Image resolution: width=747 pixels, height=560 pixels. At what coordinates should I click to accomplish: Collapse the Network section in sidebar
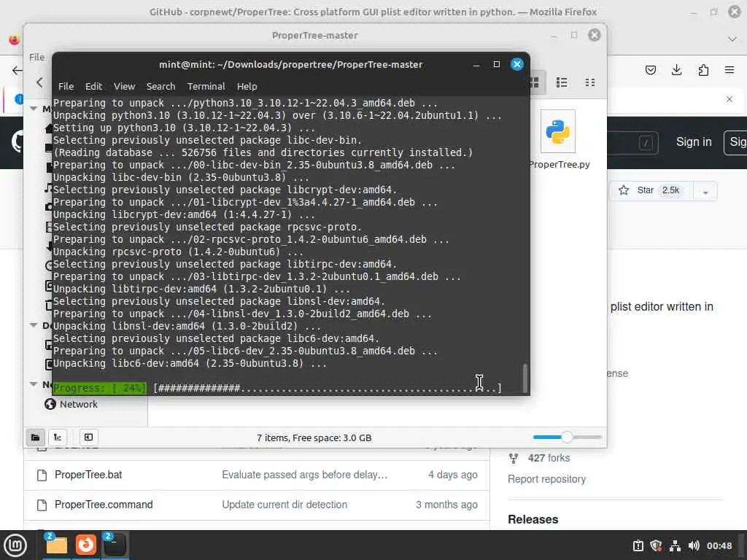(x=34, y=384)
